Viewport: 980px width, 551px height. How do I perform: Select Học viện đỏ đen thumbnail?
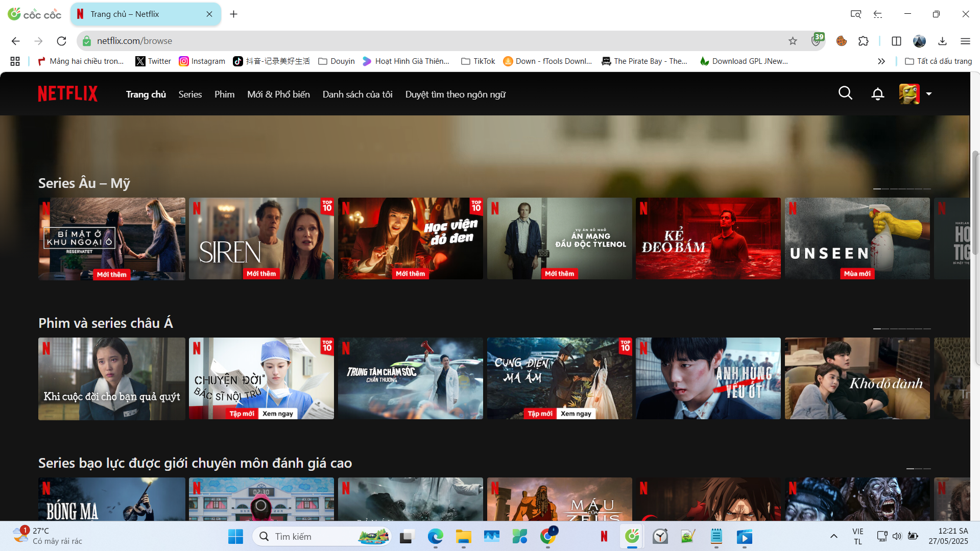click(411, 238)
